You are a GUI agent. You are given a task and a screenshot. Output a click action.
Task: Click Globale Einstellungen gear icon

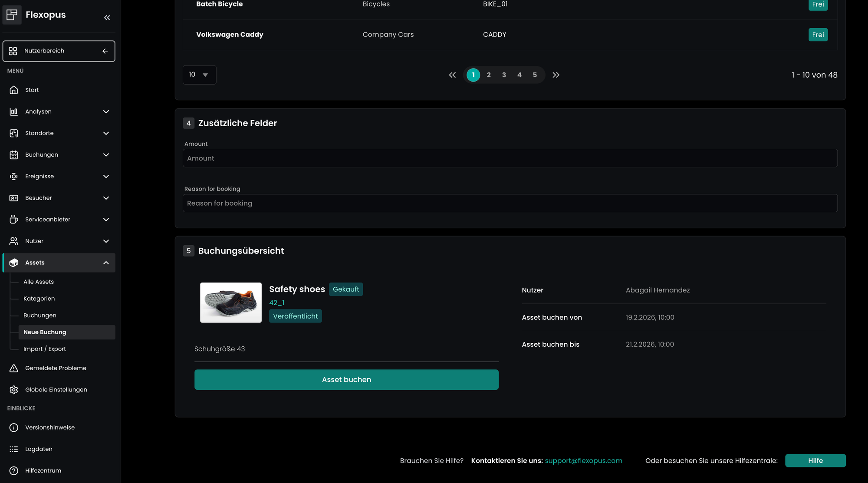(14, 390)
